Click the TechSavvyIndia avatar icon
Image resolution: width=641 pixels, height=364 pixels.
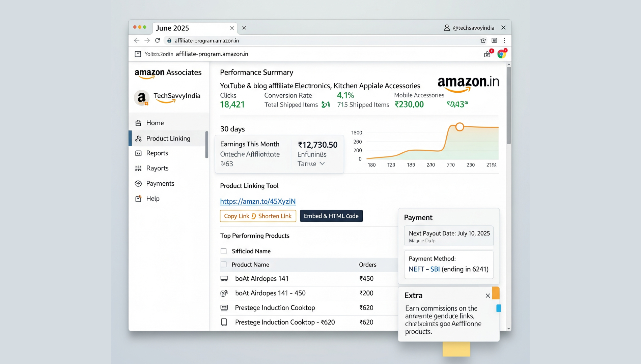142,98
